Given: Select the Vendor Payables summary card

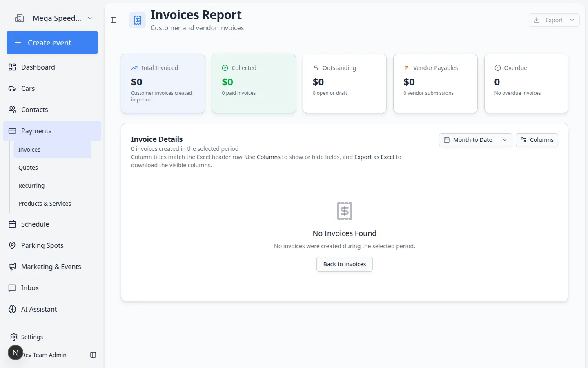Looking at the screenshot, I should coord(435,83).
